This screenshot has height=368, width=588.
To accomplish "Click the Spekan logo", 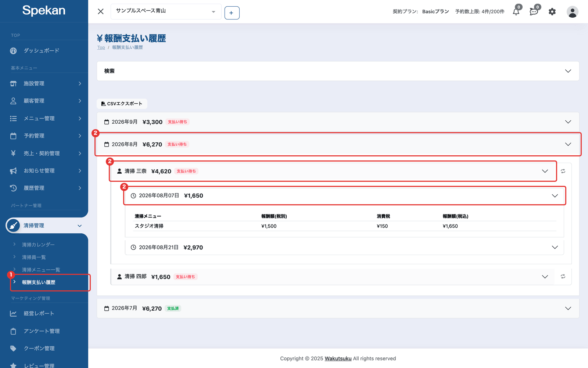I will point(44,11).
